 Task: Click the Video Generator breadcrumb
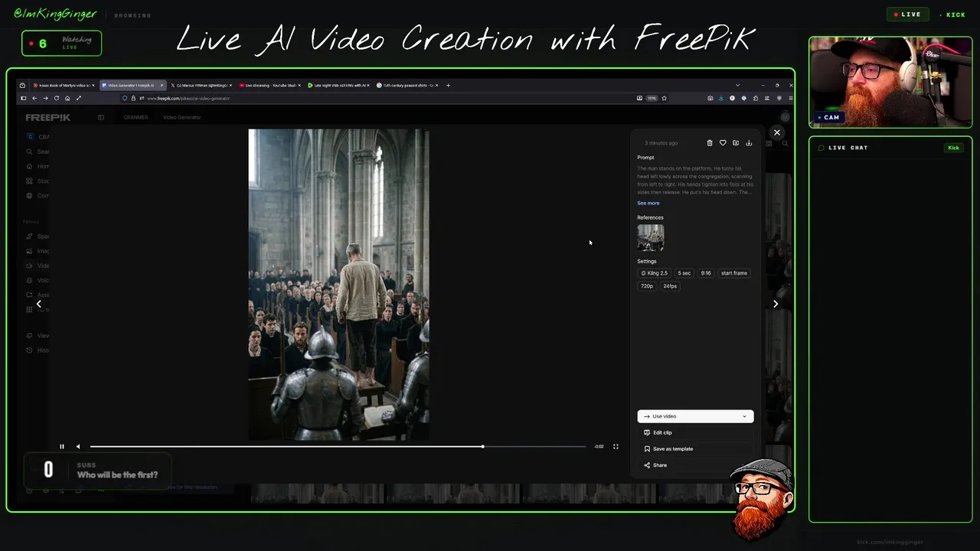(x=181, y=117)
